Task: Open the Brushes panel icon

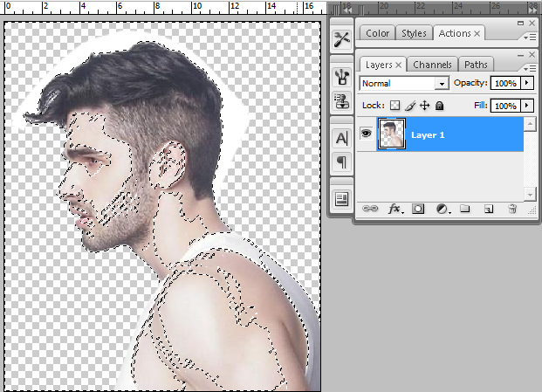Action: tap(341, 77)
